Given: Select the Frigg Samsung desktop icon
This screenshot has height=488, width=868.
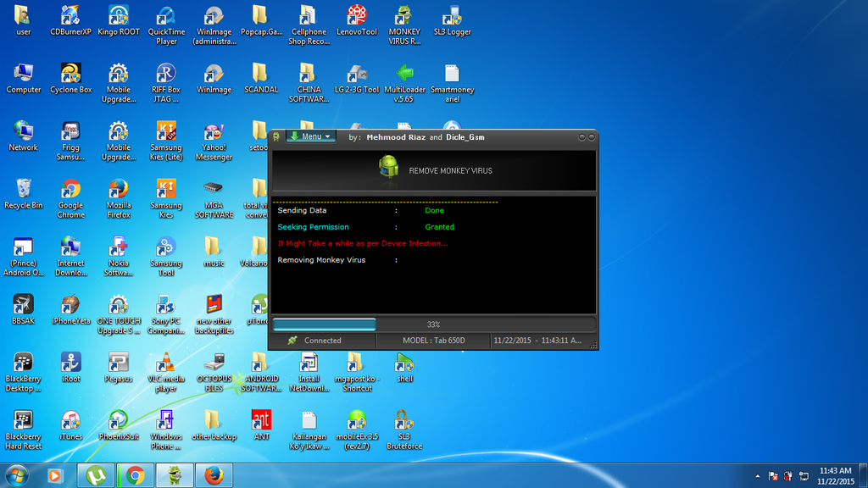Looking at the screenshot, I should click(71, 141).
